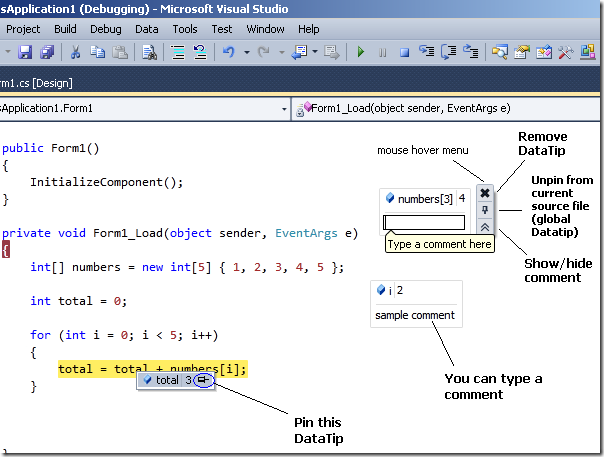Click the variable icon in numbers[3] DataTip
604x457 pixels.
pyautogui.click(x=390, y=198)
